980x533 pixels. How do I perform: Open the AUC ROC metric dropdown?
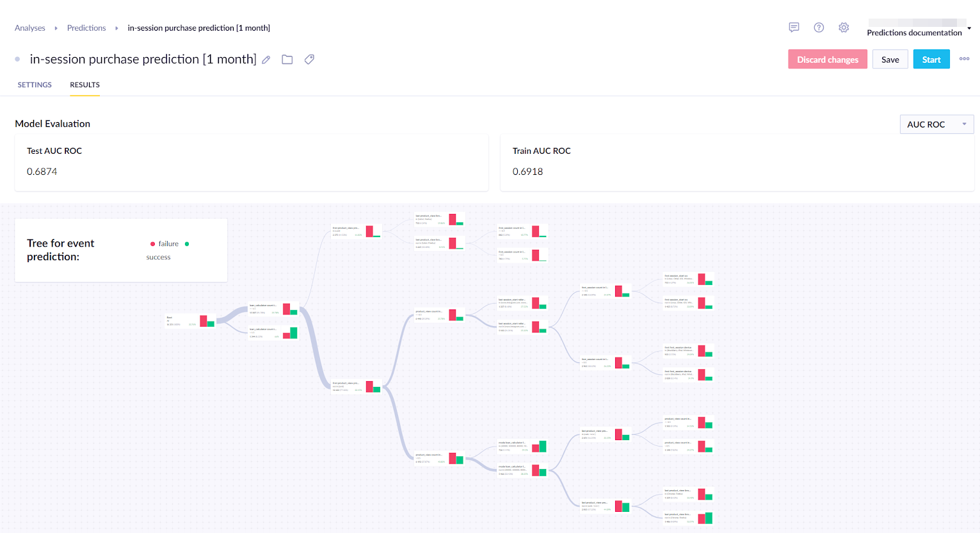click(936, 124)
